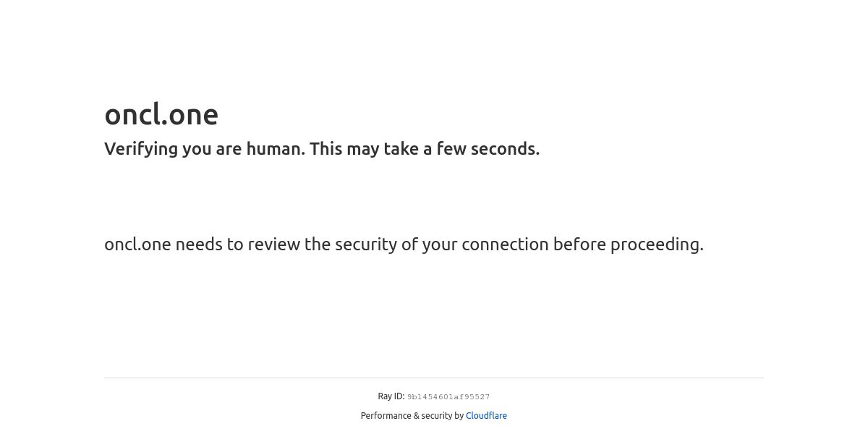Click the word 'Verifying' in the heading

pos(141,149)
